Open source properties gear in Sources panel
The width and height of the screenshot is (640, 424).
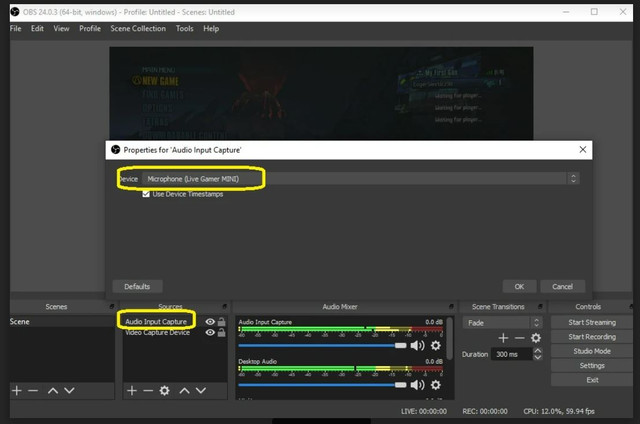pos(165,390)
